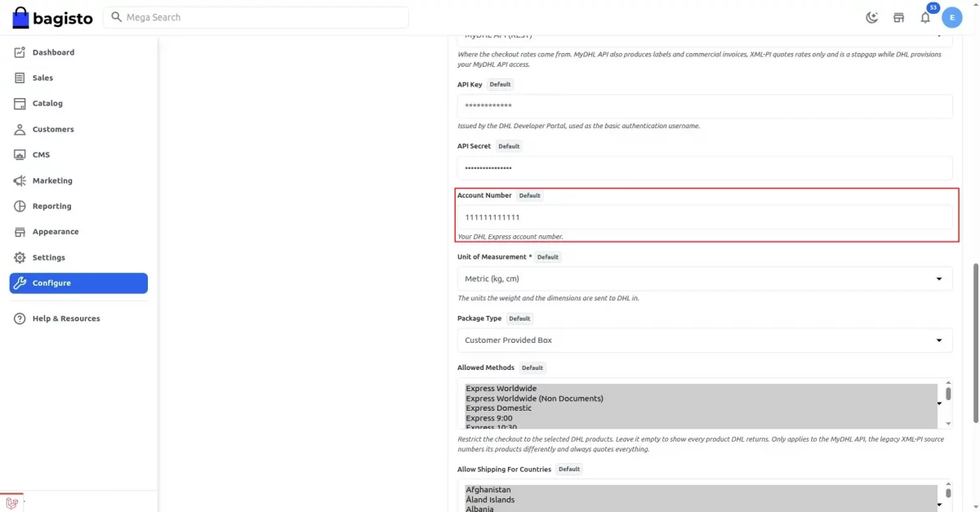The height and width of the screenshot is (512, 980).
Task: Click the Reporting pie chart icon
Action: [x=20, y=207]
